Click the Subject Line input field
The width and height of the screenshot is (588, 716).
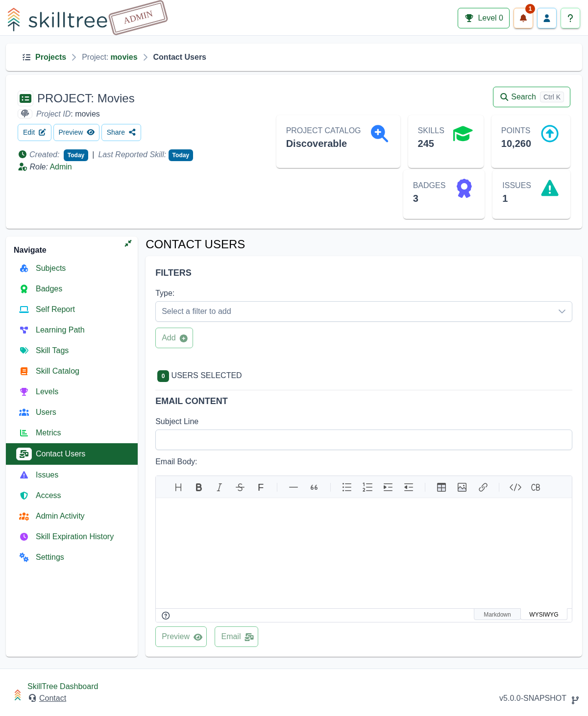pyautogui.click(x=364, y=440)
